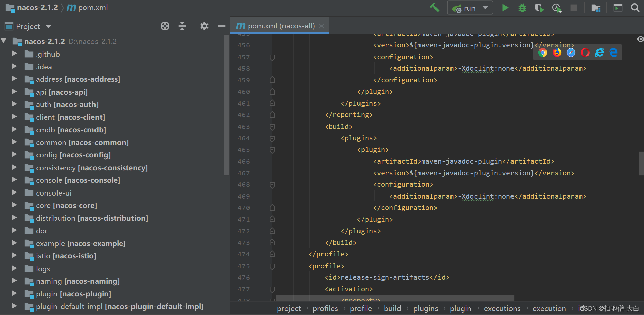Select the common [nacos-common] module
Screen dimensions: 644x315
82,142
